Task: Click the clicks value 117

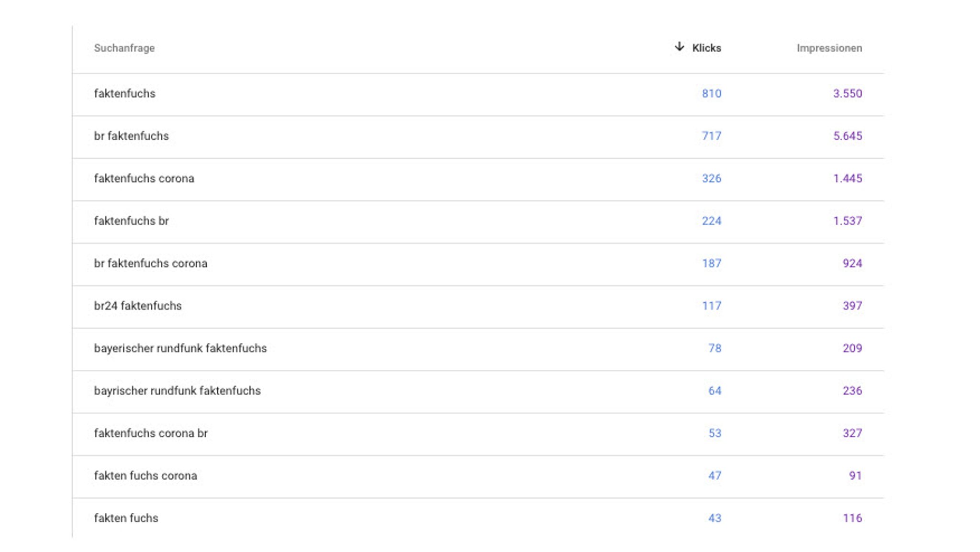Action: click(712, 306)
